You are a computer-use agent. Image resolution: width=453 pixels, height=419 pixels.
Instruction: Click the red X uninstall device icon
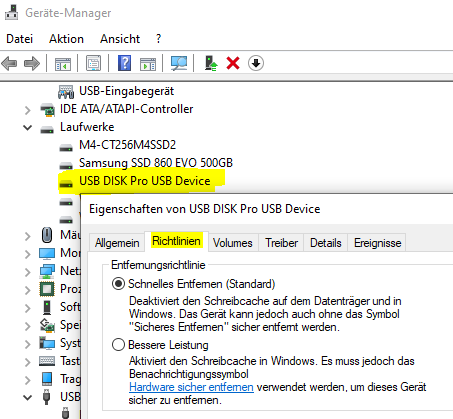pos(233,63)
